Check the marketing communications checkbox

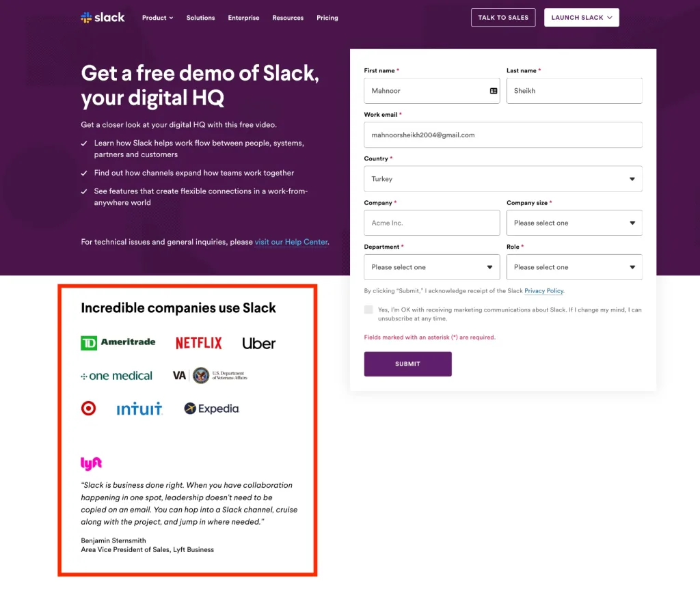[368, 310]
